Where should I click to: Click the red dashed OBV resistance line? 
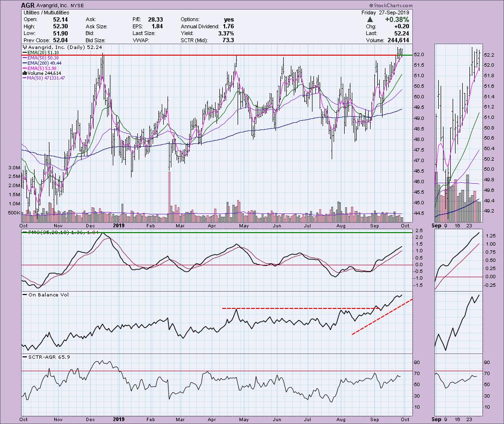(298, 308)
